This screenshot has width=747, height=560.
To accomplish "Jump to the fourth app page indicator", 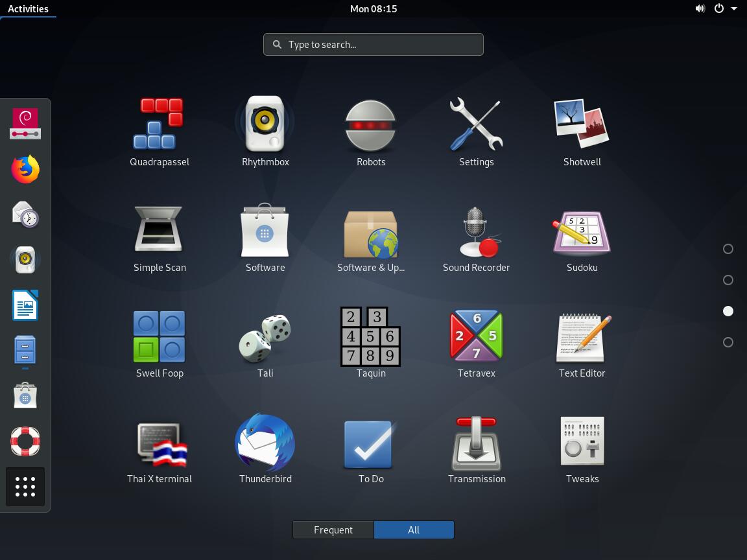I will pyautogui.click(x=728, y=342).
